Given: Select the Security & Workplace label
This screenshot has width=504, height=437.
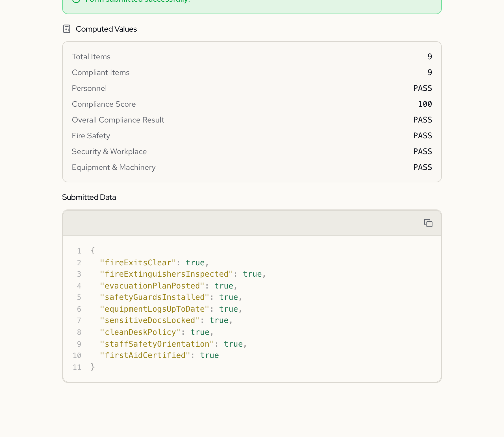Looking at the screenshot, I should 109,152.
